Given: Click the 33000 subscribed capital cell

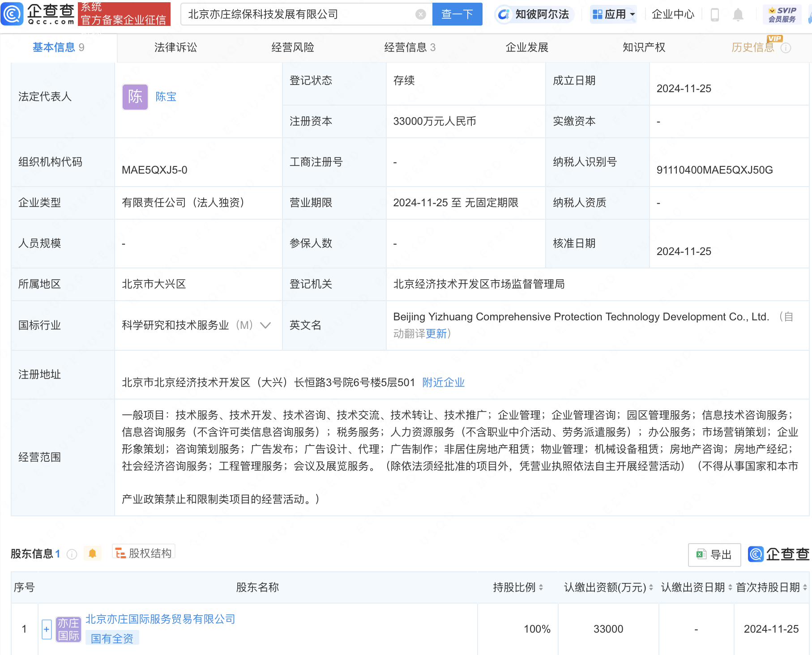Looking at the screenshot, I should pyautogui.click(x=608, y=629).
